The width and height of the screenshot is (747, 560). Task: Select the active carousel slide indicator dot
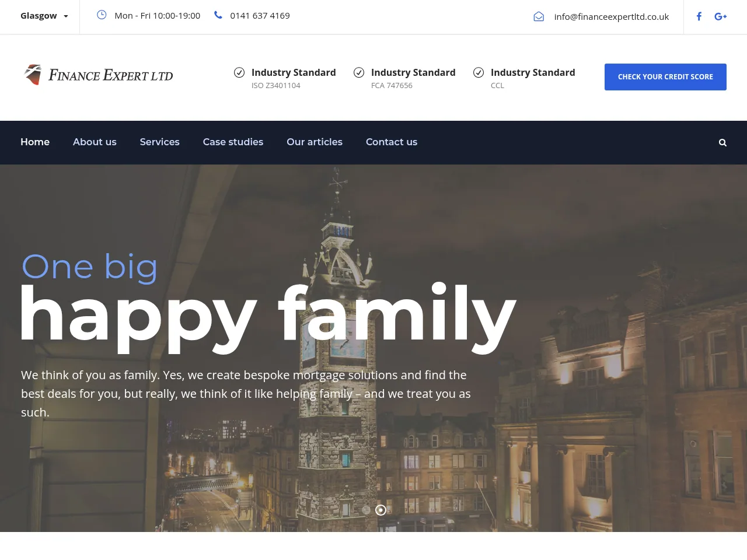381,510
